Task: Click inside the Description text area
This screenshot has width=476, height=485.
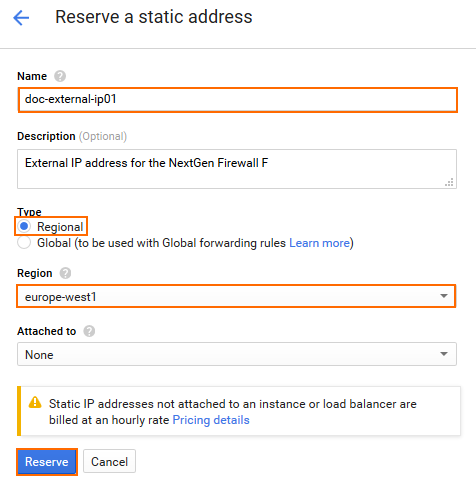Action: [237, 169]
